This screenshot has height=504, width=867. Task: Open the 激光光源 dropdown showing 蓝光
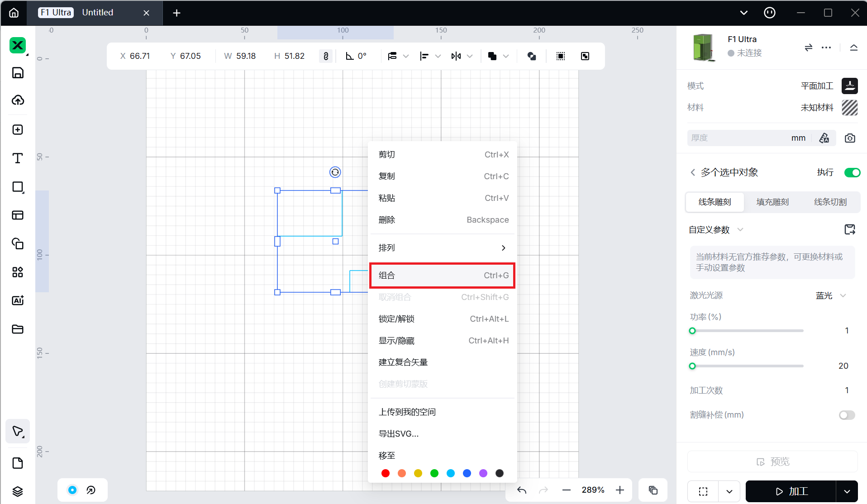830,295
